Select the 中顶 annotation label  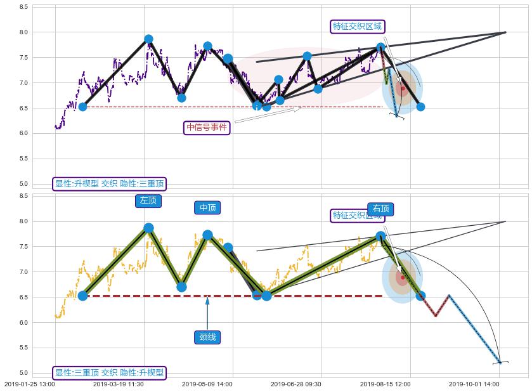[x=207, y=207]
